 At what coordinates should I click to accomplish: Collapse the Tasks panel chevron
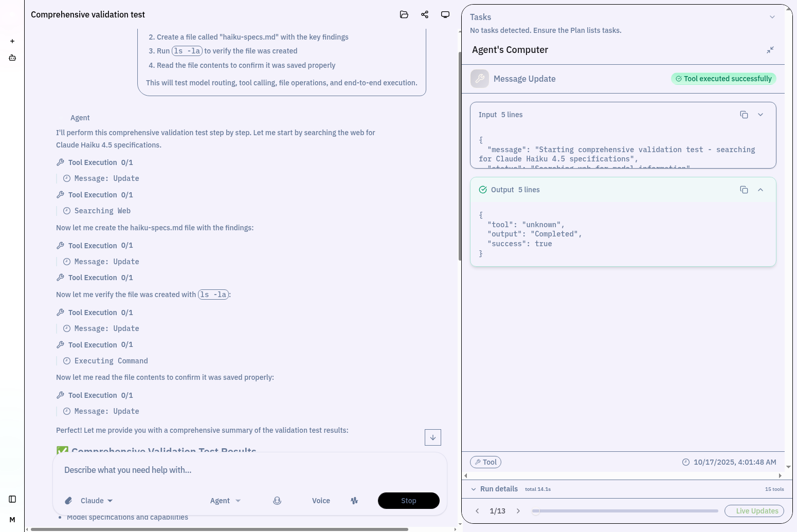(x=772, y=17)
